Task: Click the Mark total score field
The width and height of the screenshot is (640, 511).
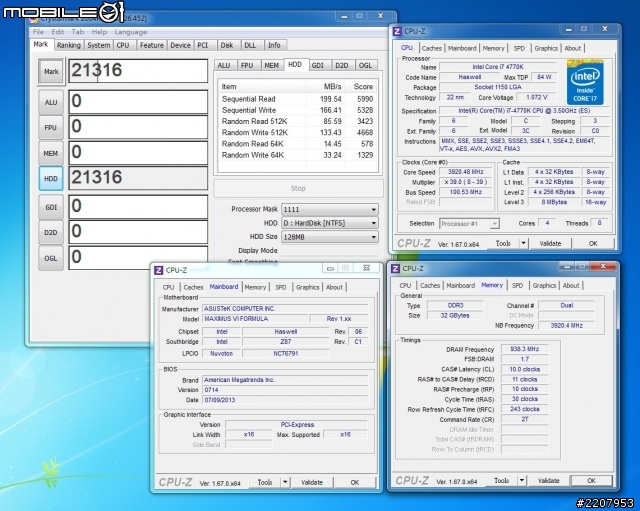Action: pos(138,71)
